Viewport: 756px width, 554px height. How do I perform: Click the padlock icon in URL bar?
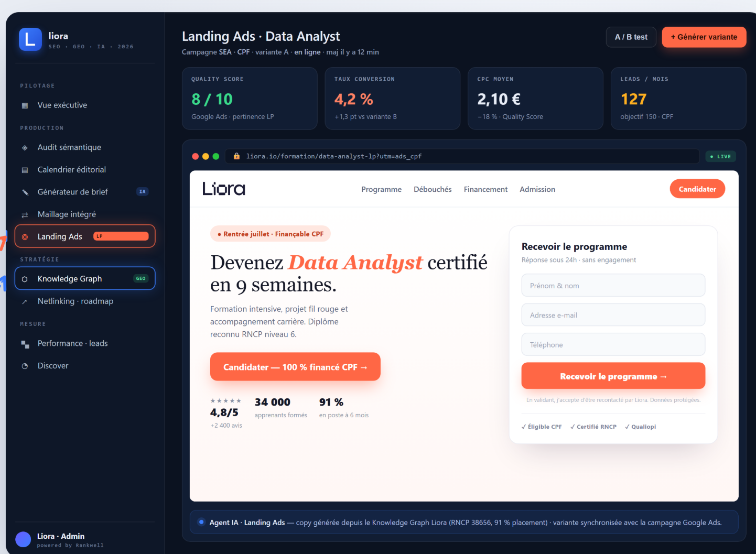tap(236, 156)
